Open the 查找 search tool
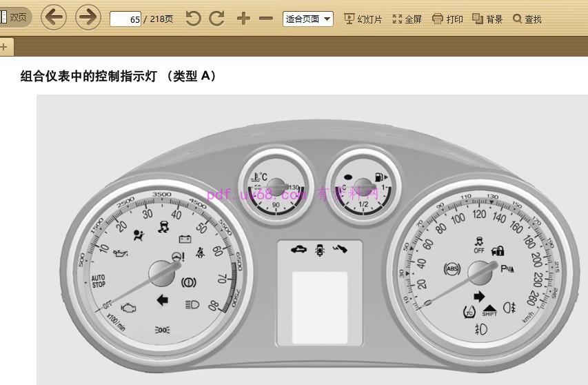 pyautogui.click(x=527, y=19)
